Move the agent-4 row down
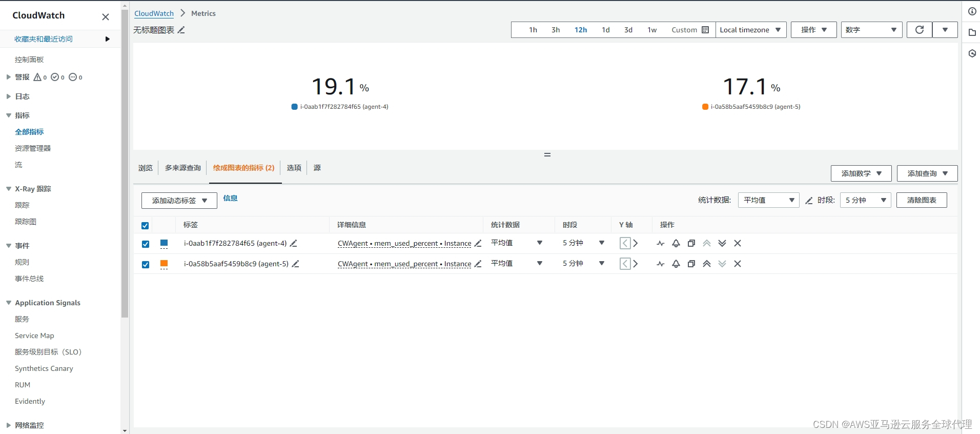Image resolution: width=980 pixels, height=434 pixels. coord(722,243)
